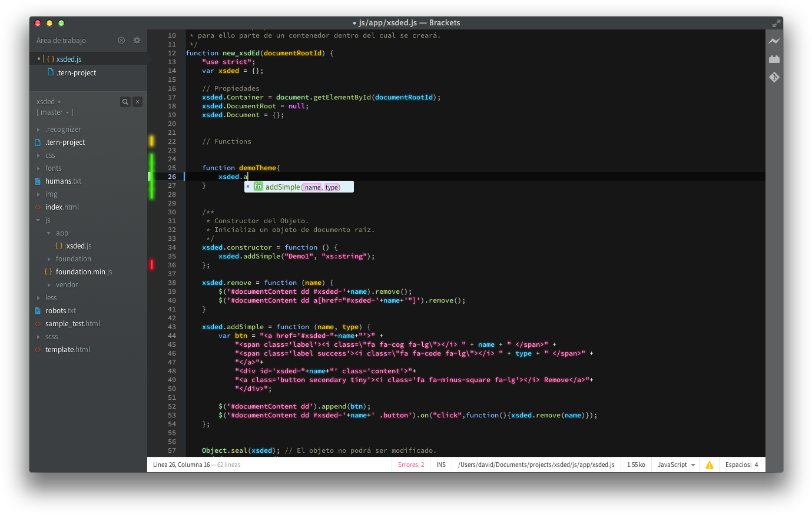Click Espacios indentation label
The height and width of the screenshot is (514, 812).
pos(738,465)
